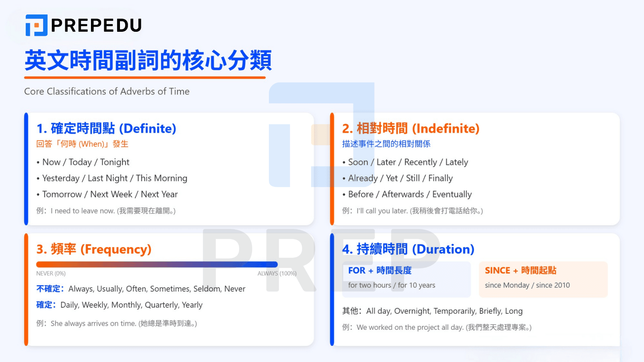Select the orange accent bar of the Definite card
This screenshot has height=362, width=644.
coord(27,169)
